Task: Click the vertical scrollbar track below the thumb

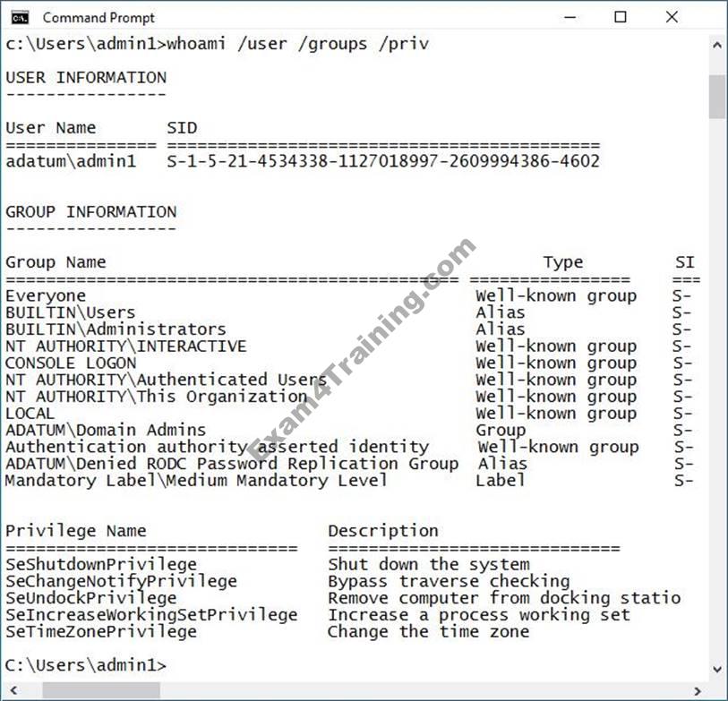Action: tap(717, 403)
